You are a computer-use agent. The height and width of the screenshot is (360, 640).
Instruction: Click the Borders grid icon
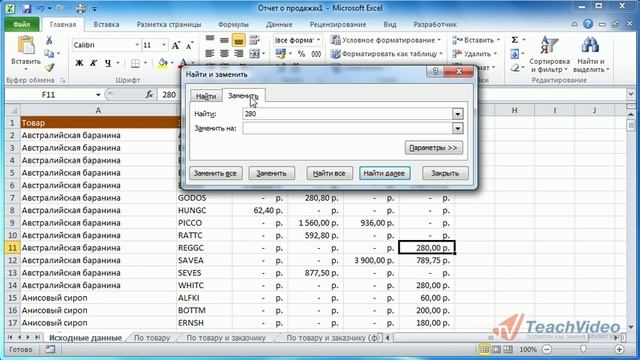[x=135, y=63]
